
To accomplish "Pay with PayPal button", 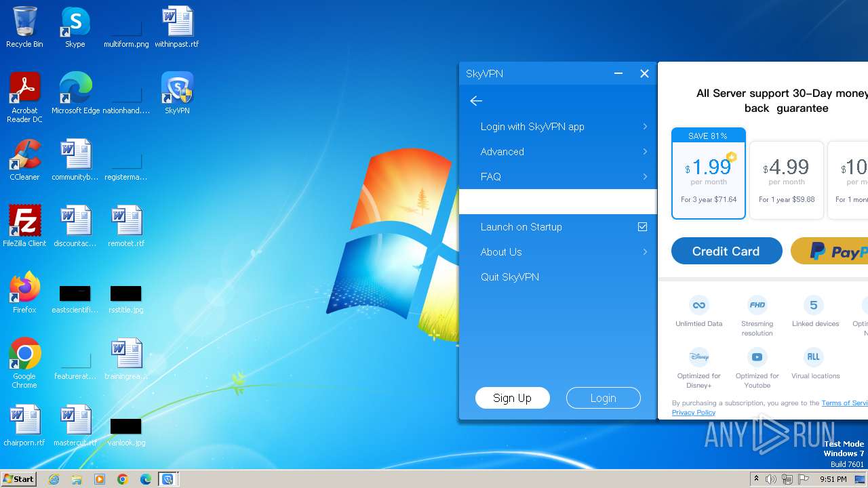I will (x=829, y=251).
